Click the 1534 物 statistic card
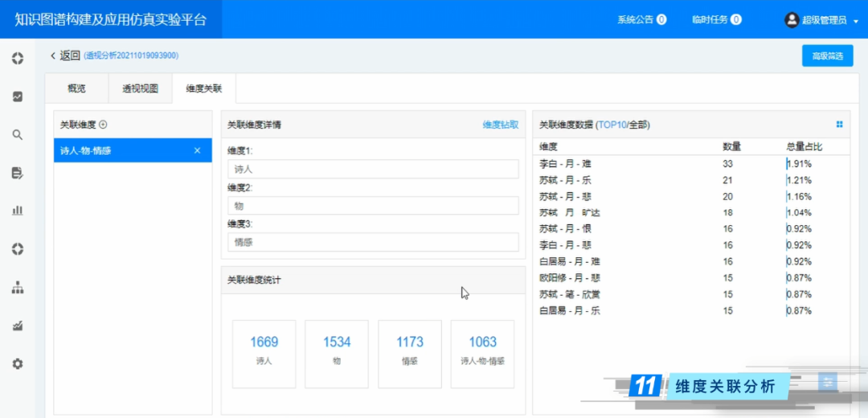Viewport: 868px width, 418px height. point(337,354)
